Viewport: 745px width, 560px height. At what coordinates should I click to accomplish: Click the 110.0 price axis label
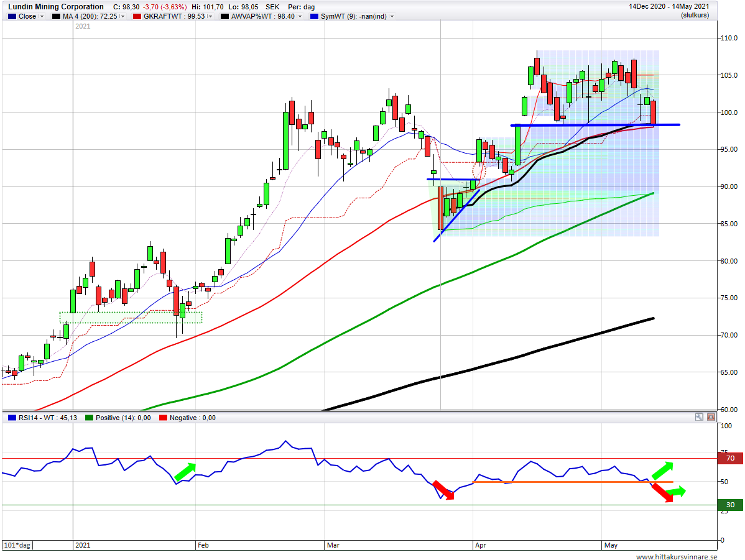pos(729,38)
